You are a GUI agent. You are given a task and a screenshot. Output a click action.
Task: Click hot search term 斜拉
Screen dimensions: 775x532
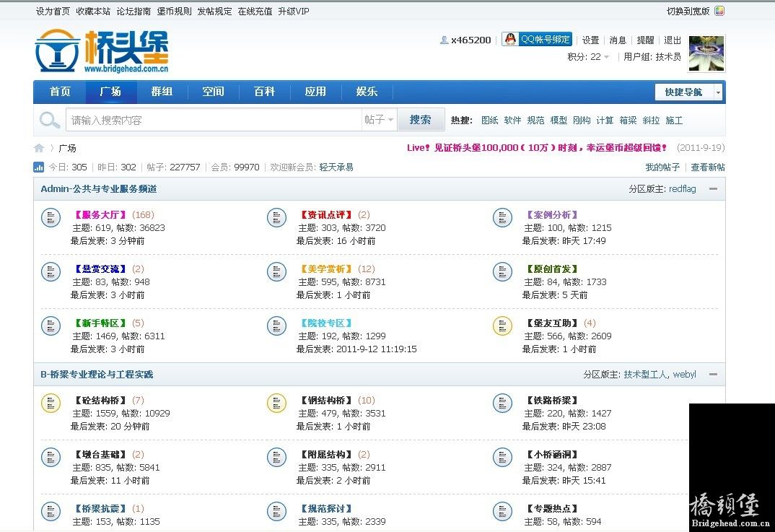tap(651, 120)
